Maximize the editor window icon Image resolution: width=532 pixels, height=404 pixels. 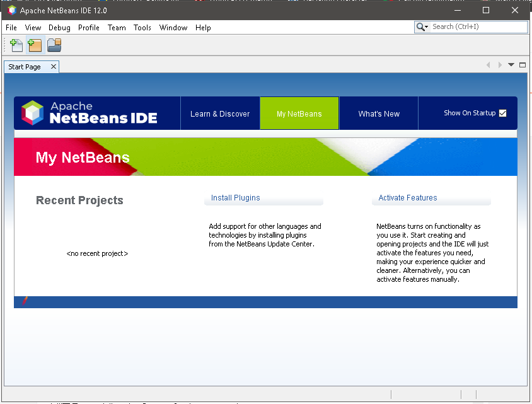[523, 65]
